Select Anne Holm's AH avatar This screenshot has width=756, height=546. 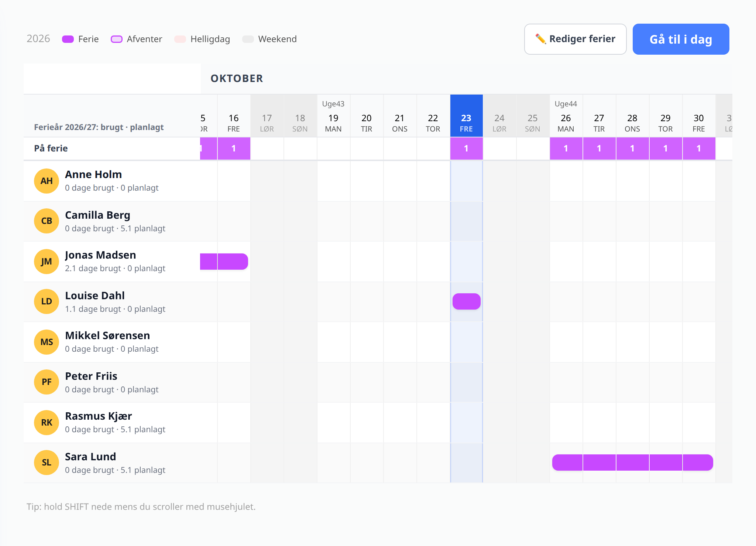click(47, 181)
